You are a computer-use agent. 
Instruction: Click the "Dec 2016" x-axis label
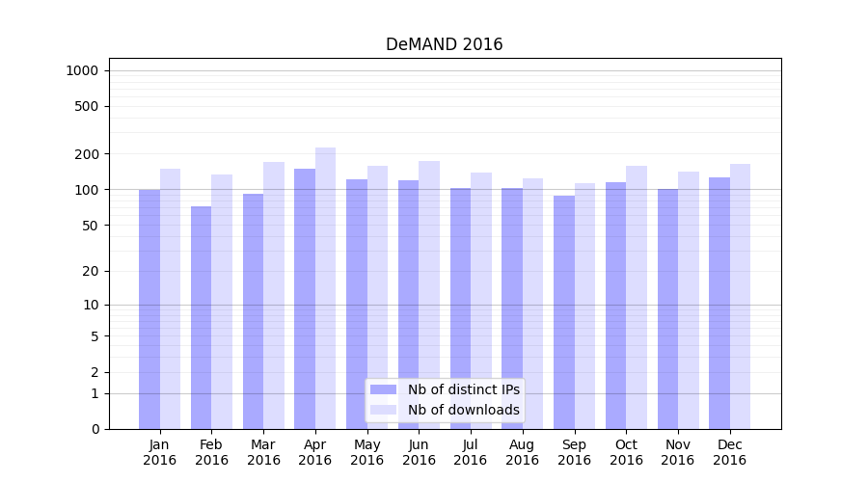pos(729,452)
